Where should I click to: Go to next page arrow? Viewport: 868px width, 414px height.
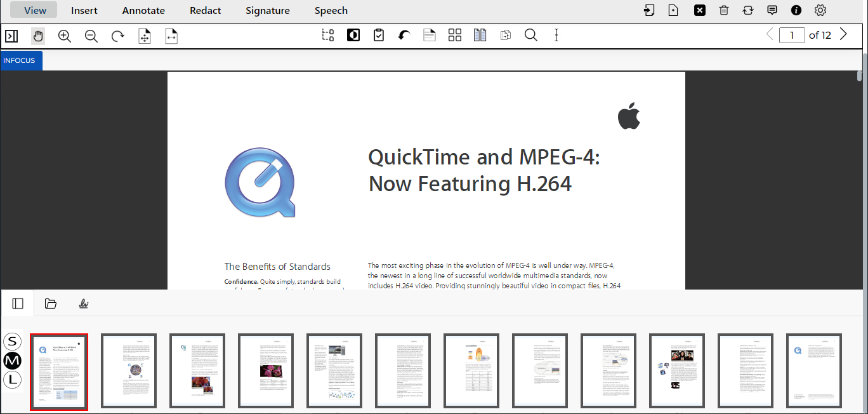coord(843,35)
